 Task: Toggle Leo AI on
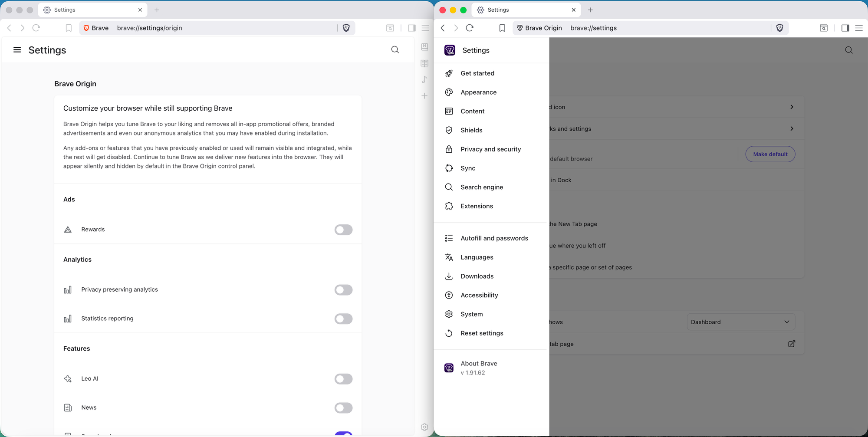pyautogui.click(x=343, y=379)
